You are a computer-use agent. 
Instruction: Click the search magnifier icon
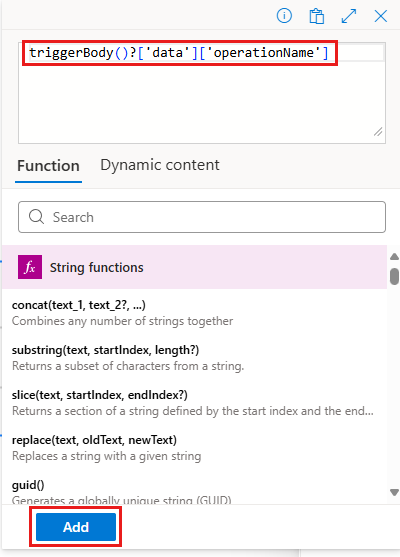[37, 217]
